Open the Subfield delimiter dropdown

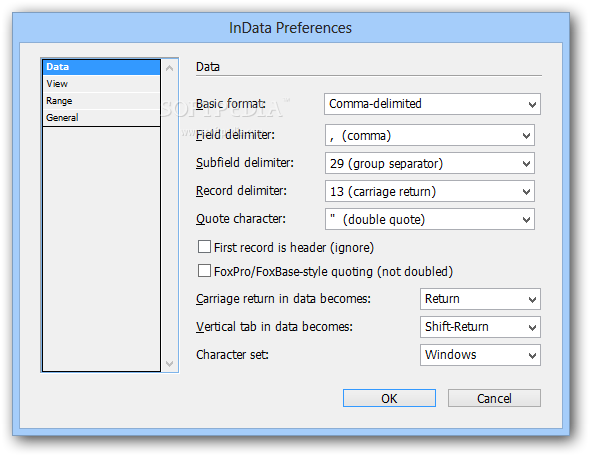tap(430, 163)
